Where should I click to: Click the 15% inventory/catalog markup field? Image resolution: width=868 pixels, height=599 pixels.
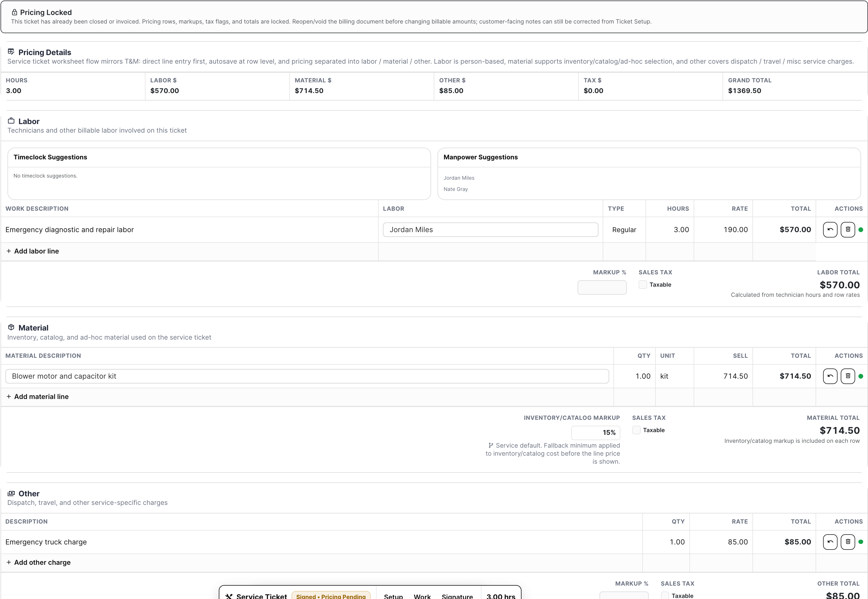(x=596, y=432)
